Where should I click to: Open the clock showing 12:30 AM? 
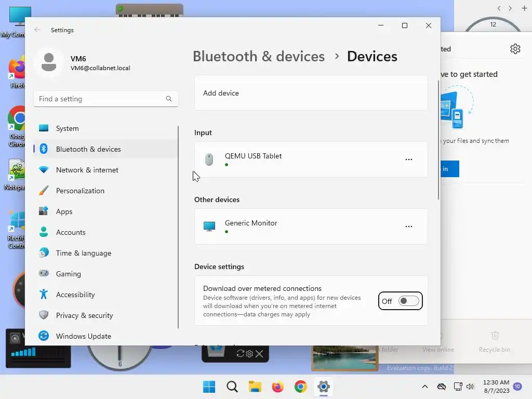[496, 387]
